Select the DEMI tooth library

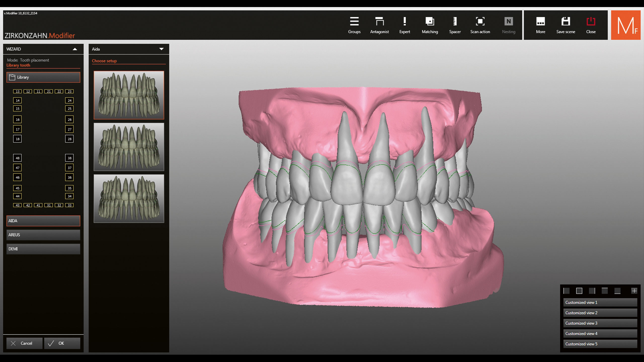(x=43, y=249)
